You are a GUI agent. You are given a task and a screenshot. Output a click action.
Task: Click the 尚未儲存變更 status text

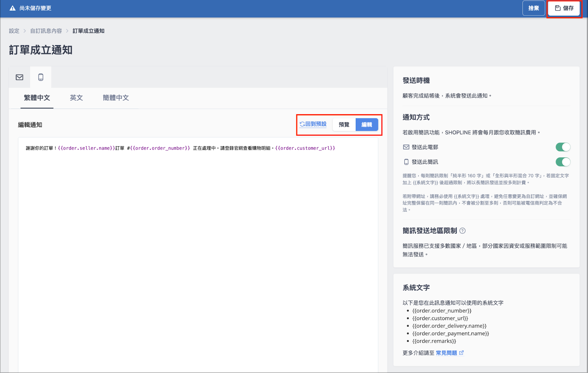point(35,8)
